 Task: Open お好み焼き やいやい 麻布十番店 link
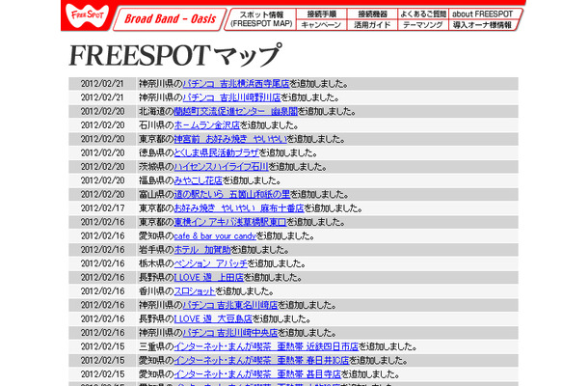pos(239,208)
